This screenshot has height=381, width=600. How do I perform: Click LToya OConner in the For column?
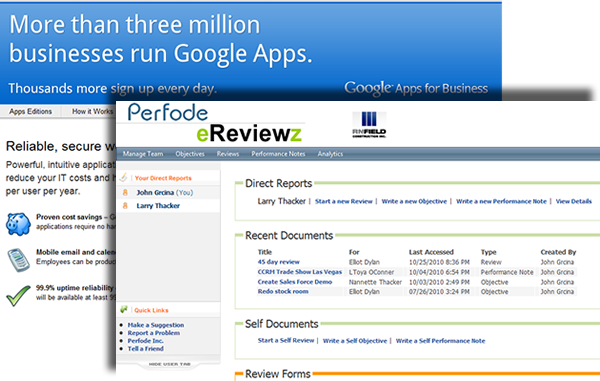[371, 272]
